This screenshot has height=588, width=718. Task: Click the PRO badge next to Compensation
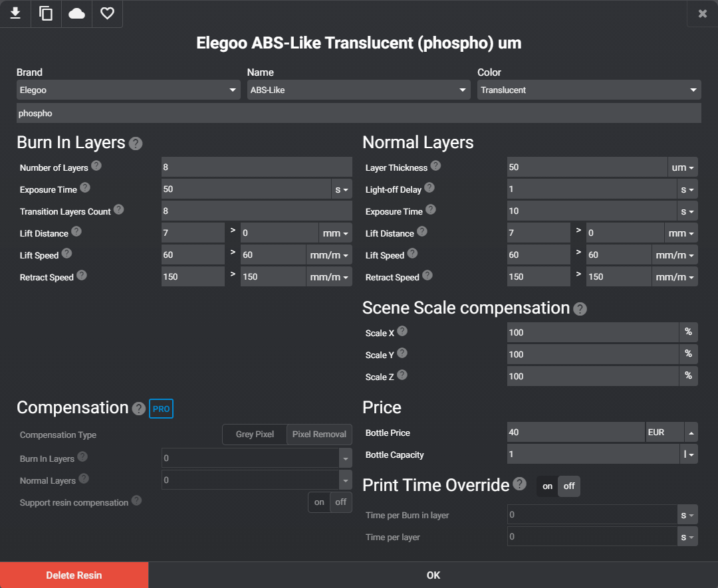161,409
